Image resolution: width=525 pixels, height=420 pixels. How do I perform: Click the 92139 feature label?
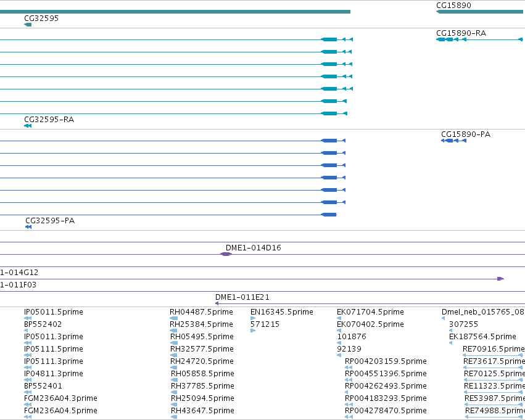point(349,349)
